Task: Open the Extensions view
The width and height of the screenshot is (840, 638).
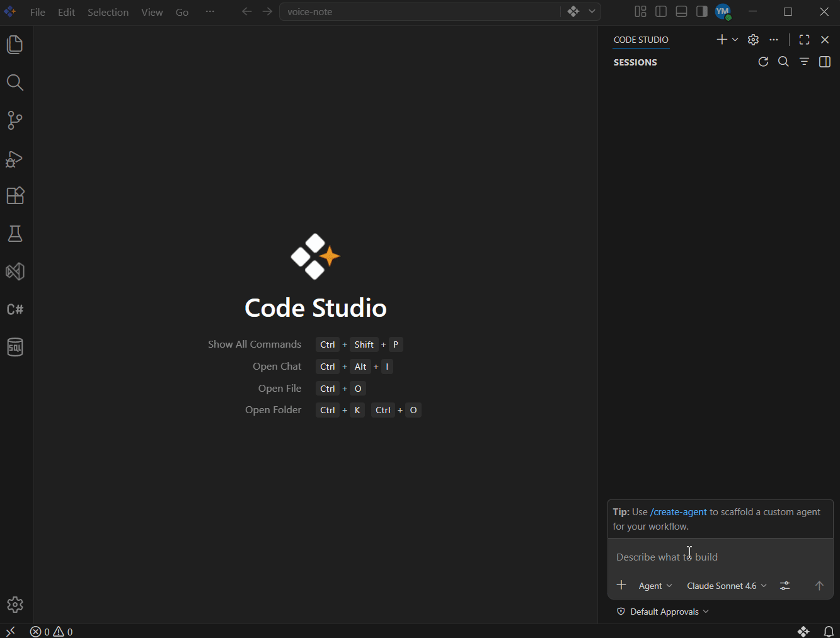Action: (x=15, y=196)
